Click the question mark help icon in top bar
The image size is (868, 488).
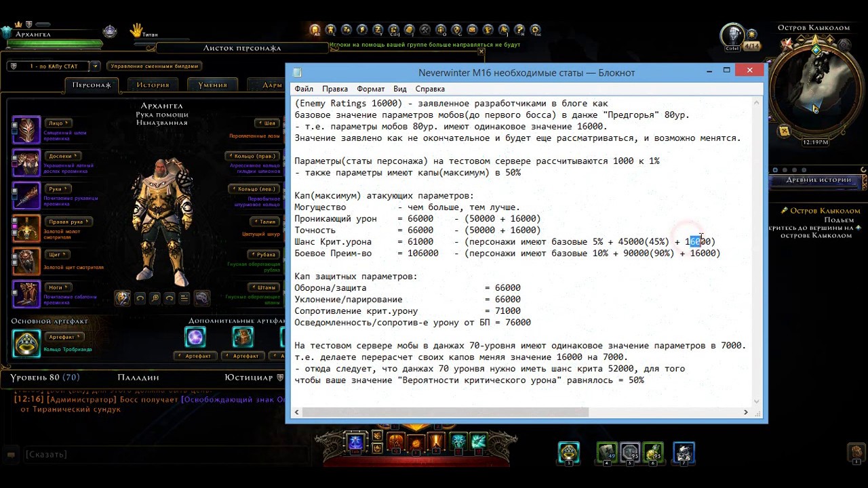pos(519,30)
